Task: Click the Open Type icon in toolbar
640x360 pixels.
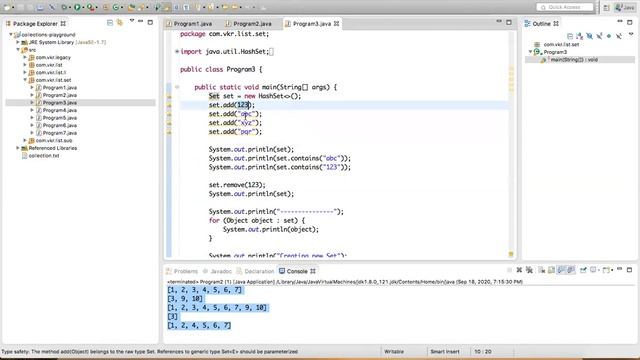Action: tap(131, 7)
